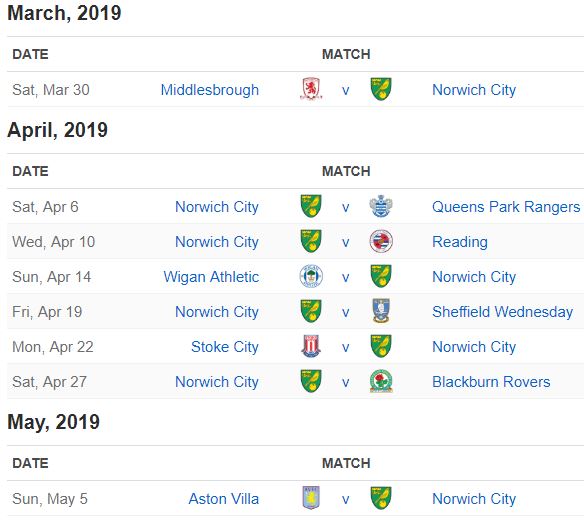Click Norwich City crest in Mar 30 row
The height and width of the screenshot is (520, 584).
tap(381, 89)
